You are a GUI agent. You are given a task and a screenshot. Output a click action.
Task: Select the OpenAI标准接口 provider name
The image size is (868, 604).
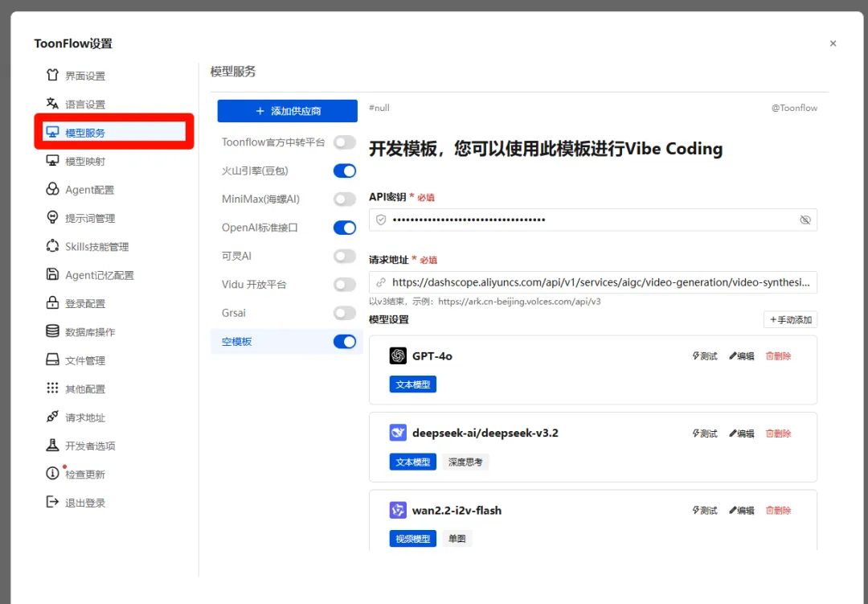tap(260, 228)
